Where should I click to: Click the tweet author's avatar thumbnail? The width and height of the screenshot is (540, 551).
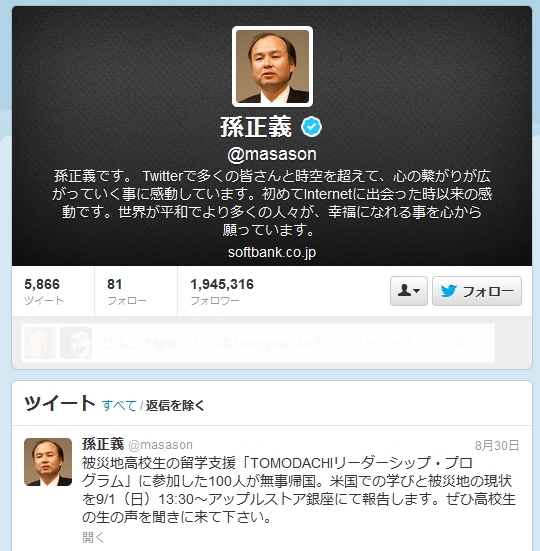tap(48, 462)
